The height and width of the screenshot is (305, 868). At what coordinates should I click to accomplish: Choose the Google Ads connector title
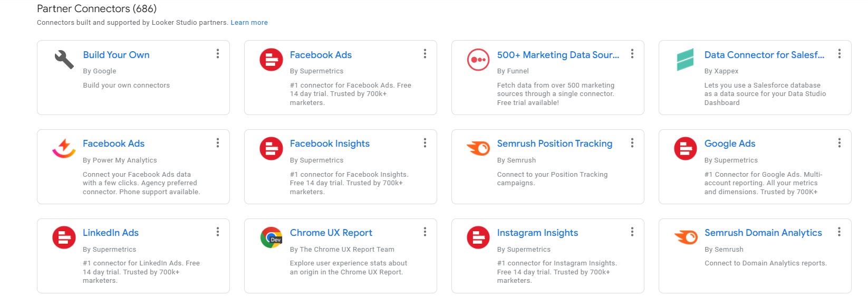pyautogui.click(x=730, y=144)
